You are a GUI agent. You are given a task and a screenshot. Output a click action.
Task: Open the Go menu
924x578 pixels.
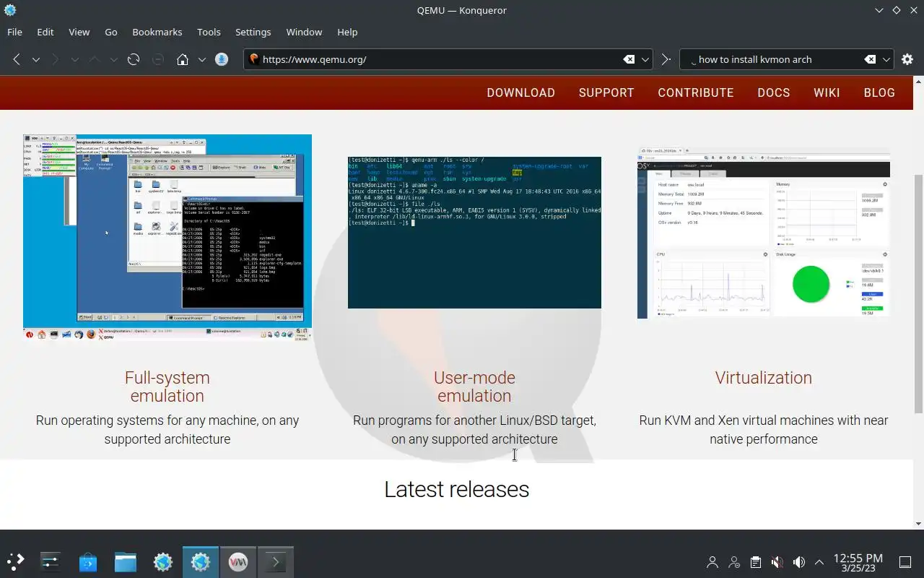click(111, 32)
